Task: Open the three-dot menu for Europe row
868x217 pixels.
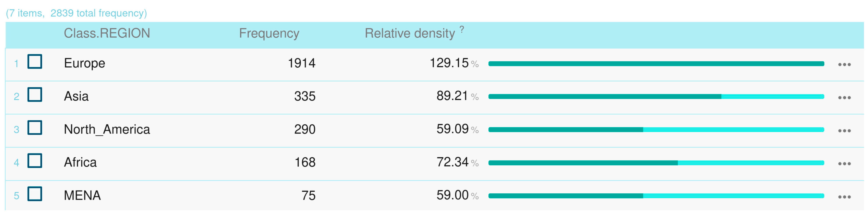Action: pyautogui.click(x=844, y=65)
